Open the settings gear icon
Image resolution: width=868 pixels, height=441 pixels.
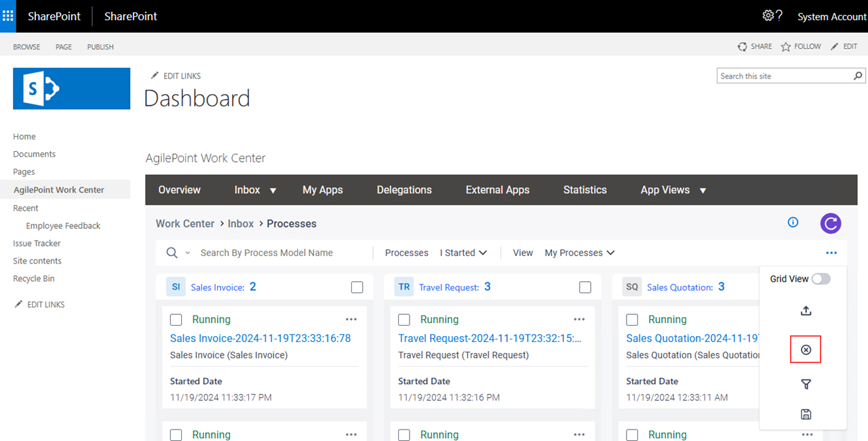(768, 16)
